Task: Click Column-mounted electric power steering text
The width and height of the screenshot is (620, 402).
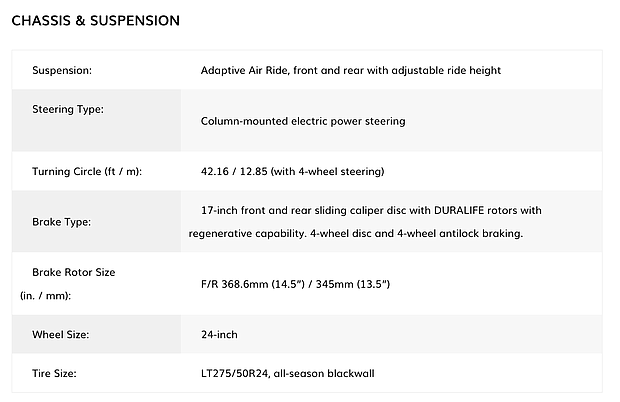Action: 302,121
